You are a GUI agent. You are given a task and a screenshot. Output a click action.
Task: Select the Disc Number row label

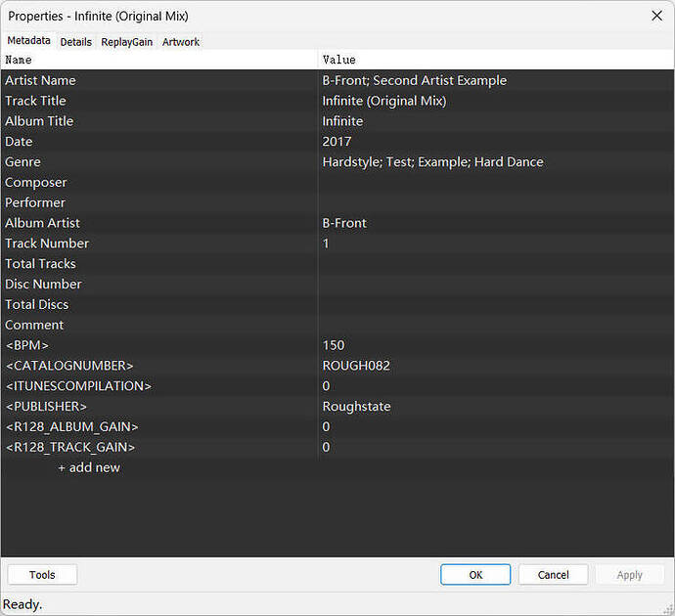tap(43, 284)
